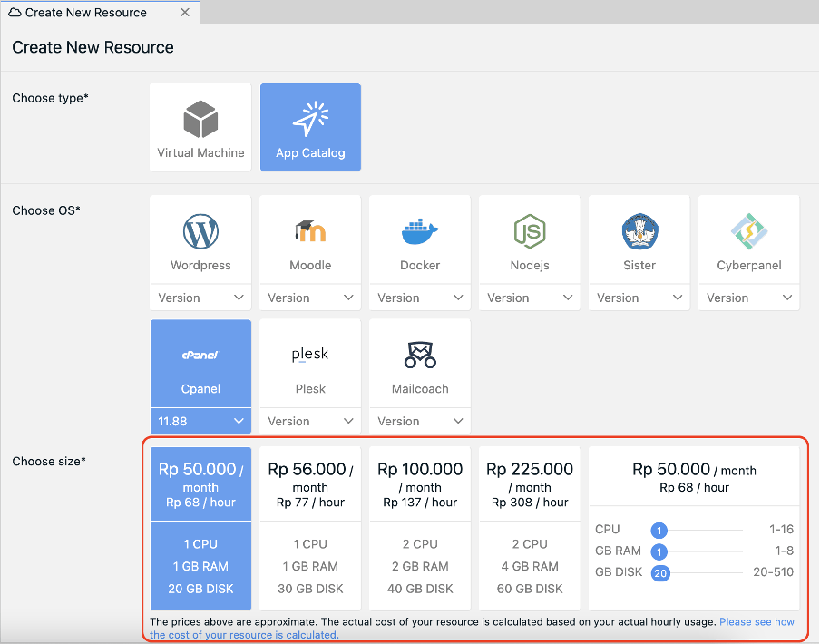Select the App Catalog type
Image resolution: width=820 pixels, height=644 pixels.
coord(310,127)
